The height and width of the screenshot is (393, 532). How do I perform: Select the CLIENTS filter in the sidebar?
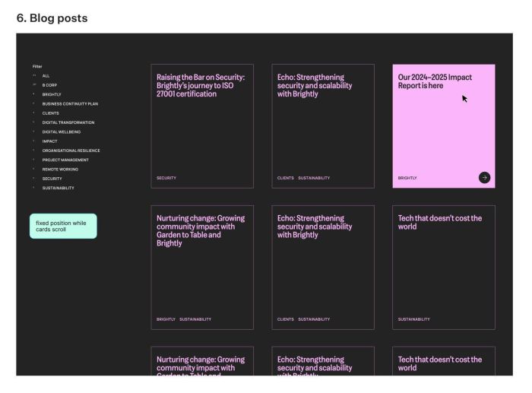pos(51,113)
